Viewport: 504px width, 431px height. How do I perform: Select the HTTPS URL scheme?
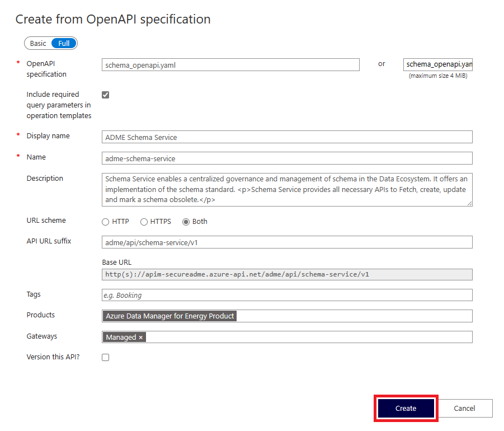coord(144,222)
